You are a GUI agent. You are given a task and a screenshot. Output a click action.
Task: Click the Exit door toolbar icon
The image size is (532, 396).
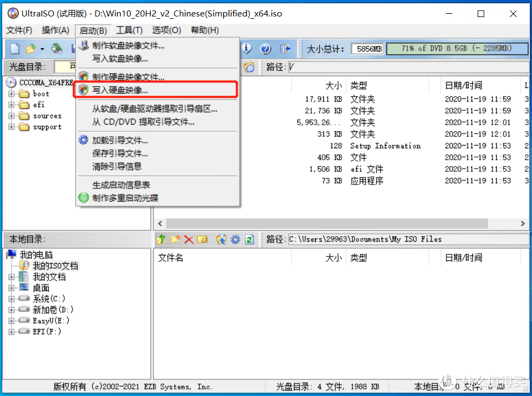click(x=285, y=49)
